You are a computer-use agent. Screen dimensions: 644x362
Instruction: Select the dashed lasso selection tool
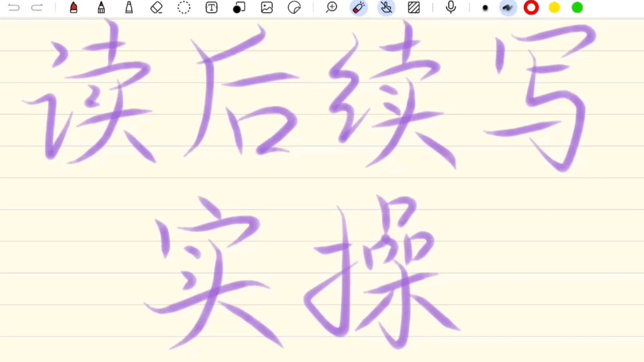[x=184, y=7]
